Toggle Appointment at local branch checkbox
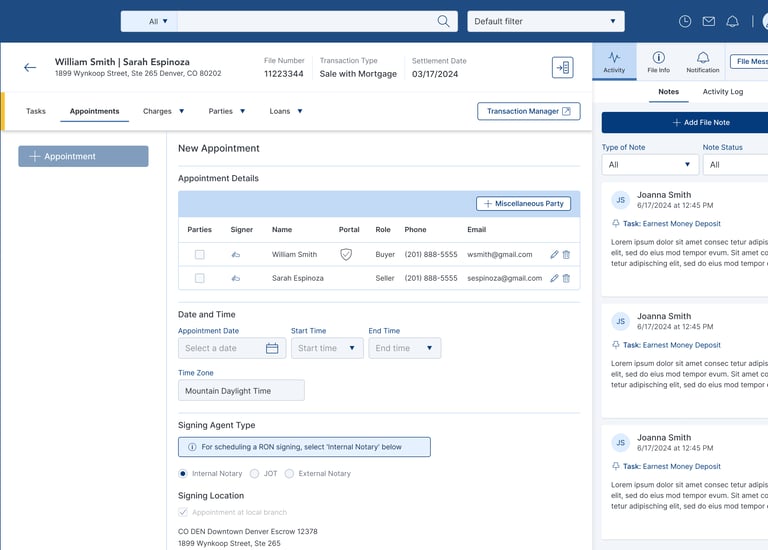This screenshot has width=768, height=550. coord(183,512)
